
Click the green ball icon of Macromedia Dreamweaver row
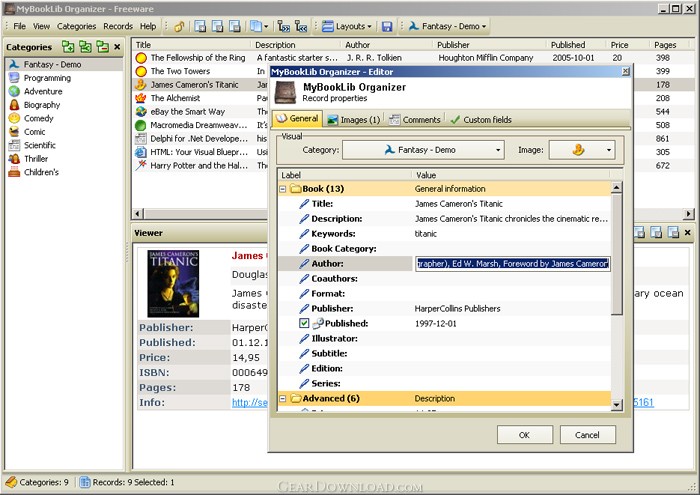pos(141,125)
